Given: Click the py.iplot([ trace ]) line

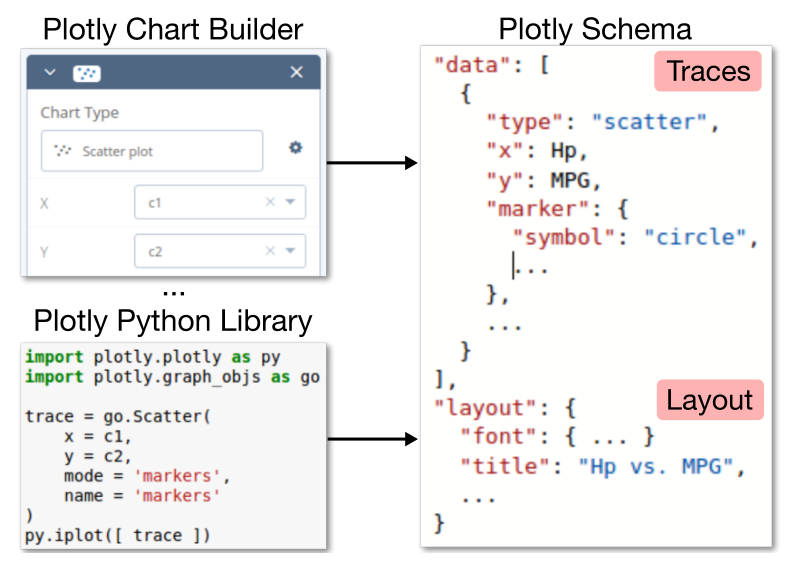Looking at the screenshot, I should 118,535.
